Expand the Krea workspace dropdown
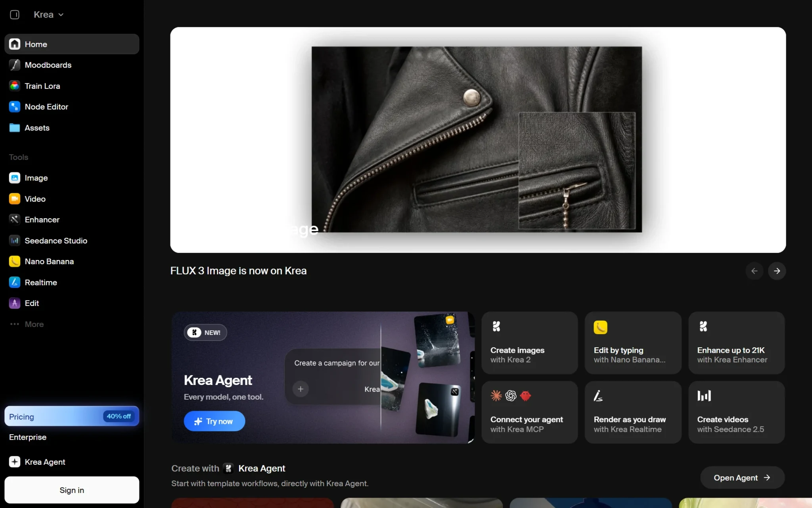The height and width of the screenshot is (508, 812). point(48,15)
